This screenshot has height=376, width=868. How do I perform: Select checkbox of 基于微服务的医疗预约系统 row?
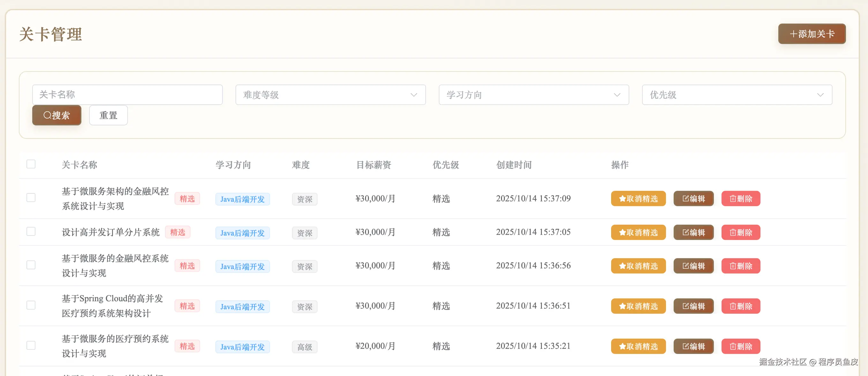(x=31, y=345)
